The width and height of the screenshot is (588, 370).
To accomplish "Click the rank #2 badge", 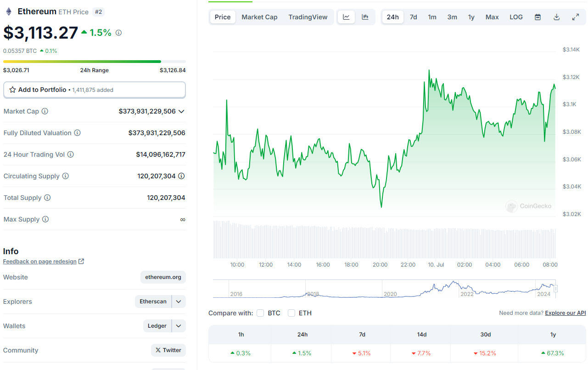I will click(98, 11).
